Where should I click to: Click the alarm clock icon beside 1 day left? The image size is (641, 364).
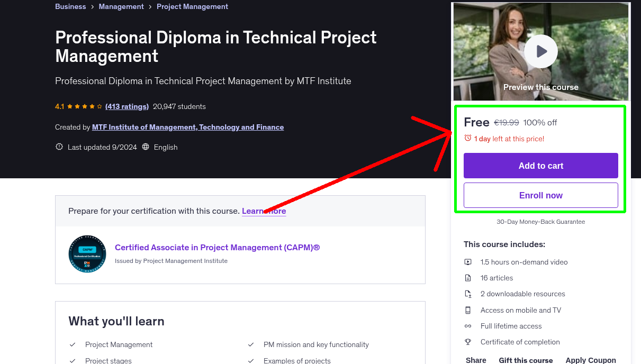(468, 138)
